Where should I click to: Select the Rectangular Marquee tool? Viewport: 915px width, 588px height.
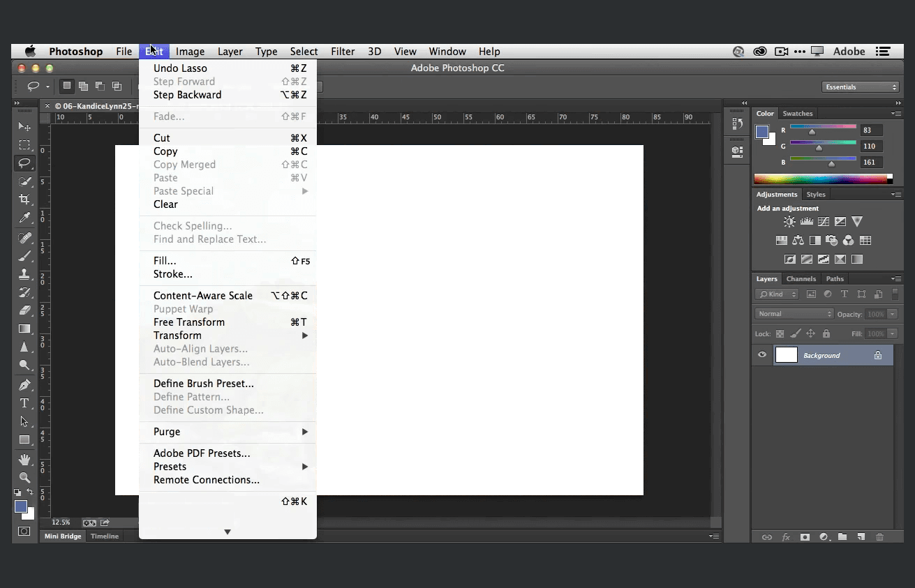(24, 145)
